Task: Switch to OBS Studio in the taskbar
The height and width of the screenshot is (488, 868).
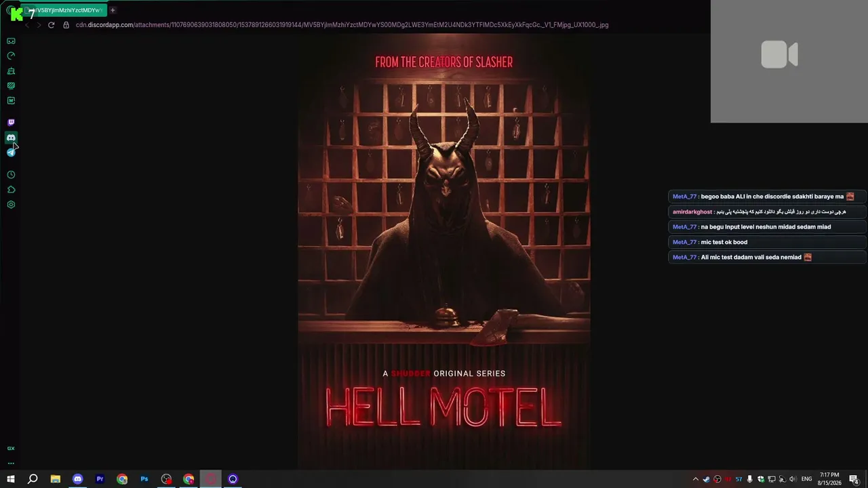Action: coord(166,479)
